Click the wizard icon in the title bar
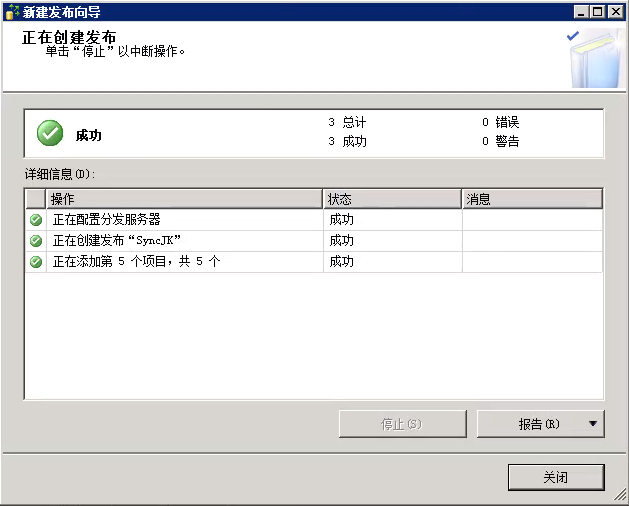This screenshot has height=506, width=629. pyautogui.click(x=12, y=12)
